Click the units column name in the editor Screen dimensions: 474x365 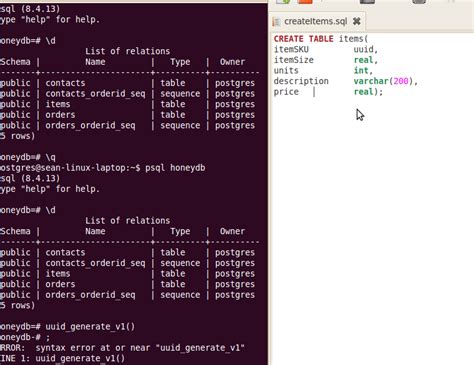pos(286,71)
